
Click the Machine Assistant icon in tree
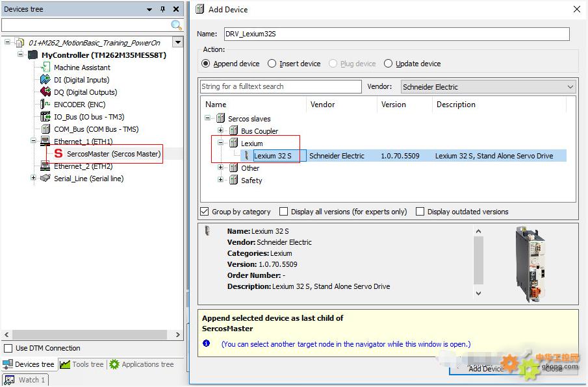tap(46, 68)
